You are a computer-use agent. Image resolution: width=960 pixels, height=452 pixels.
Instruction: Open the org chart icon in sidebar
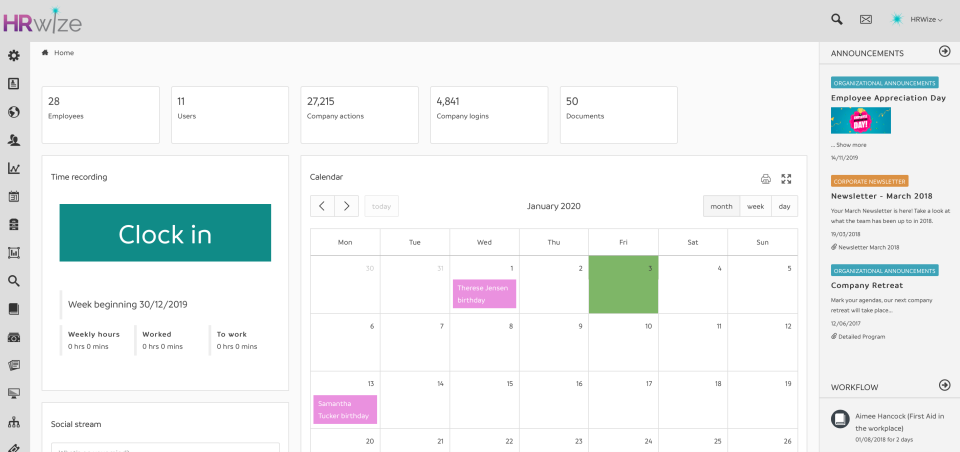click(13, 422)
